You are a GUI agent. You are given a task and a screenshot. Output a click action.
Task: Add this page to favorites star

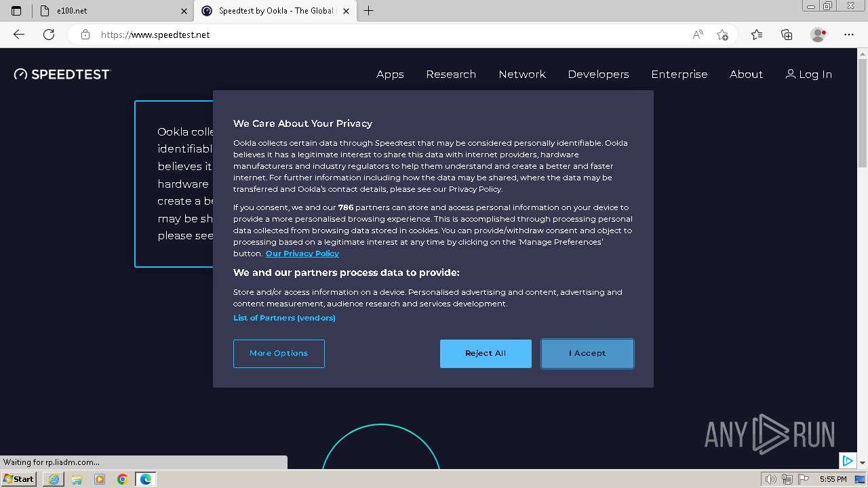[722, 35]
